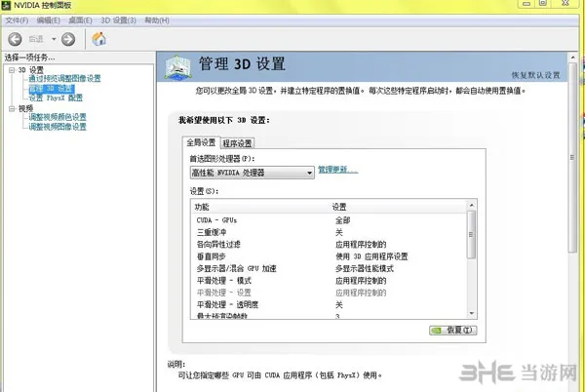Open the 首选图形处理器 dropdown

pos(253,173)
